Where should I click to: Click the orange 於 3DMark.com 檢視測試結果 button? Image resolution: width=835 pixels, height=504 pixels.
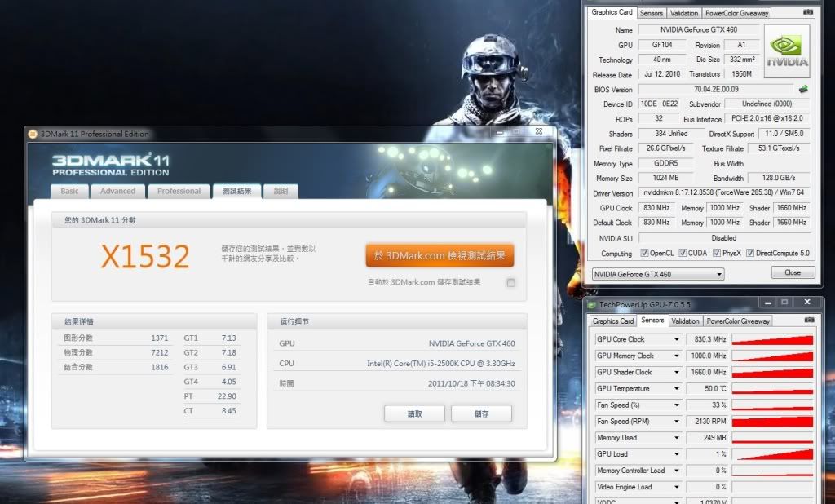[x=440, y=256]
